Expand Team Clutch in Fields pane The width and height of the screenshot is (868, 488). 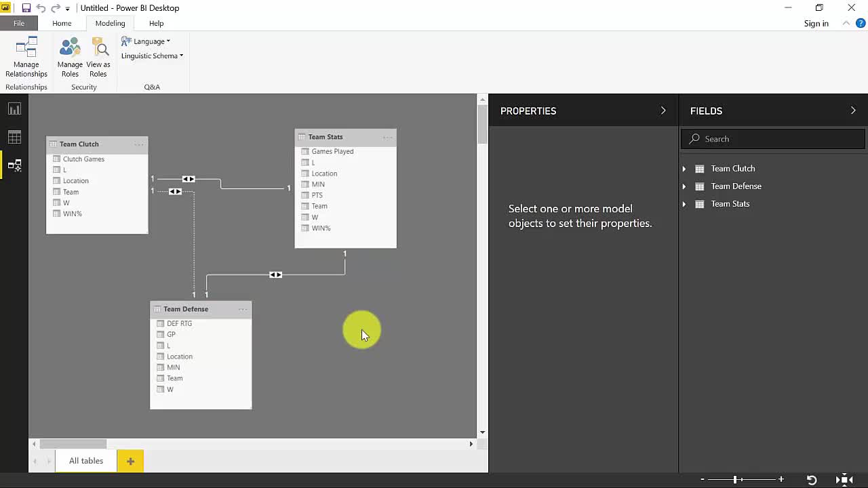(x=684, y=169)
